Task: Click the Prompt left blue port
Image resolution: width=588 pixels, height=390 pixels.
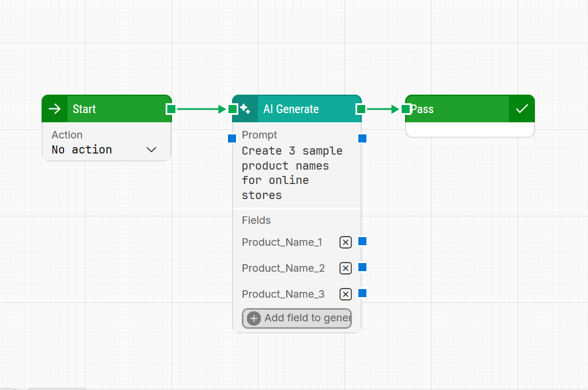Action: pos(232,138)
